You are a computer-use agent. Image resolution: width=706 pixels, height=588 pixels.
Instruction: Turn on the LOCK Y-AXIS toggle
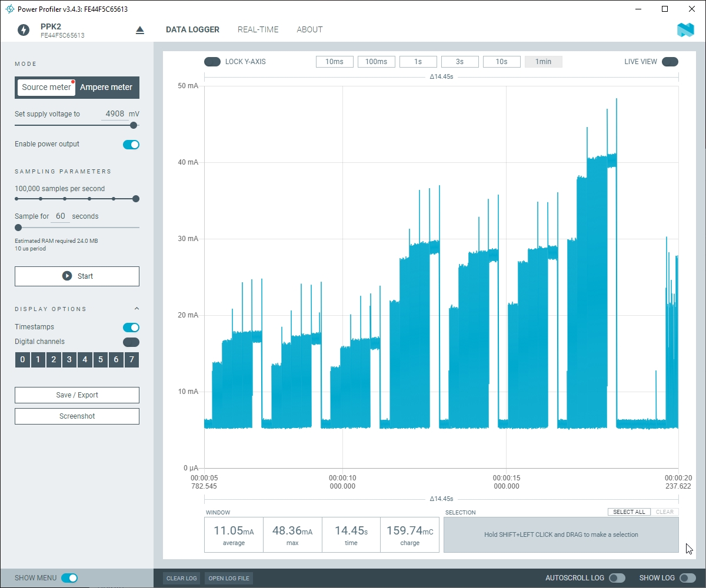(212, 62)
